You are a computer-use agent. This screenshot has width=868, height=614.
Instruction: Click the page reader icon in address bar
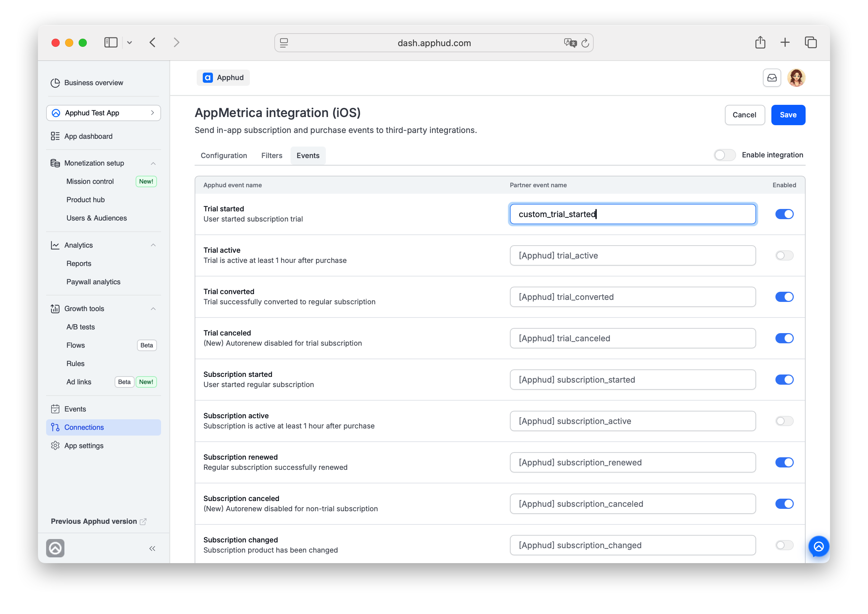(x=284, y=43)
